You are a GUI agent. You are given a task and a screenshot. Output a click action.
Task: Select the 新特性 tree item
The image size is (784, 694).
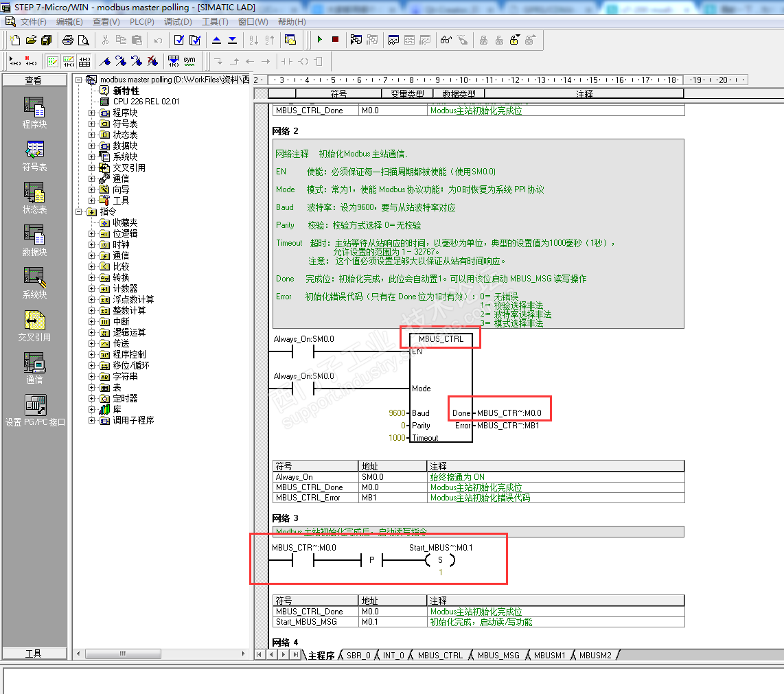(126, 91)
